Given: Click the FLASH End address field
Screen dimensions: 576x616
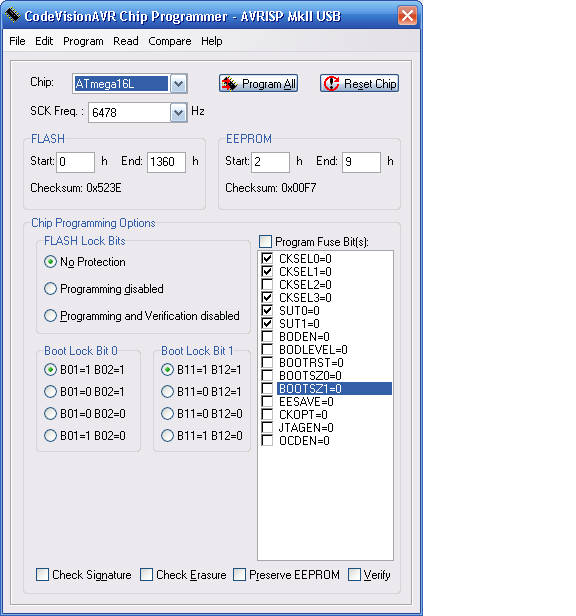Looking at the screenshot, I should (x=167, y=162).
